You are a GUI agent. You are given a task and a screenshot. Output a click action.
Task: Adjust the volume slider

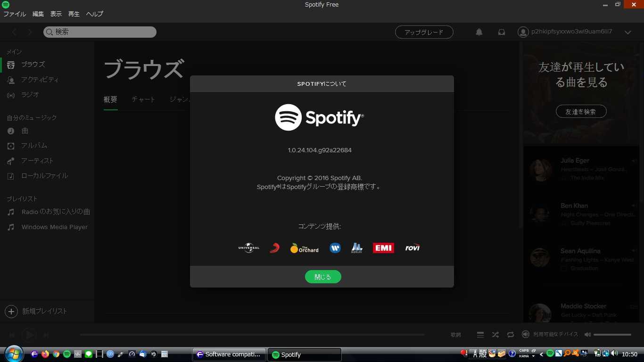612,335
